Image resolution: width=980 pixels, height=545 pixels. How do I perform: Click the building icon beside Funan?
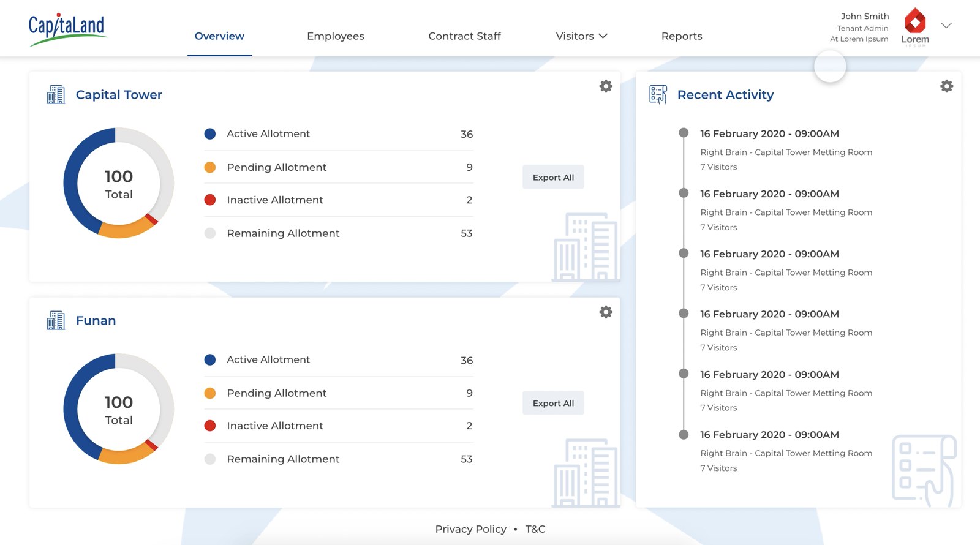tap(56, 320)
